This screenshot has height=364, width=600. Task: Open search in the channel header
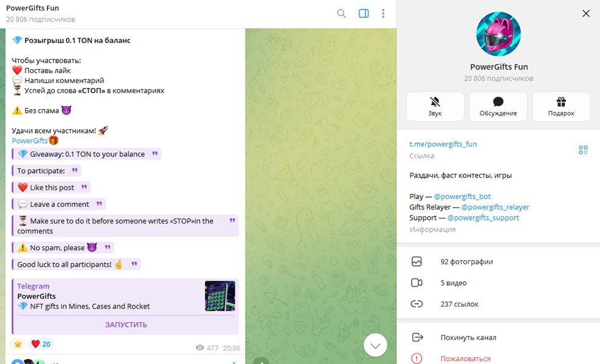point(341,14)
